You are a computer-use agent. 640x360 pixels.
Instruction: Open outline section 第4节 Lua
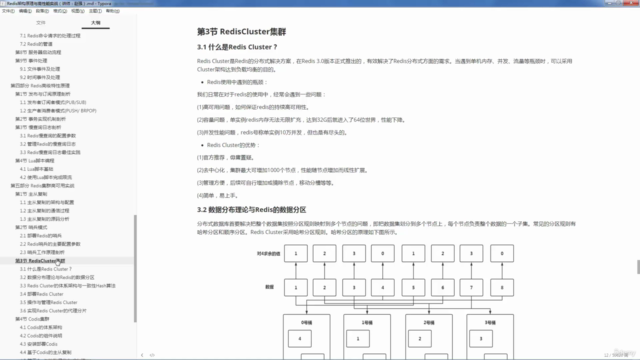tap(35, 161)
